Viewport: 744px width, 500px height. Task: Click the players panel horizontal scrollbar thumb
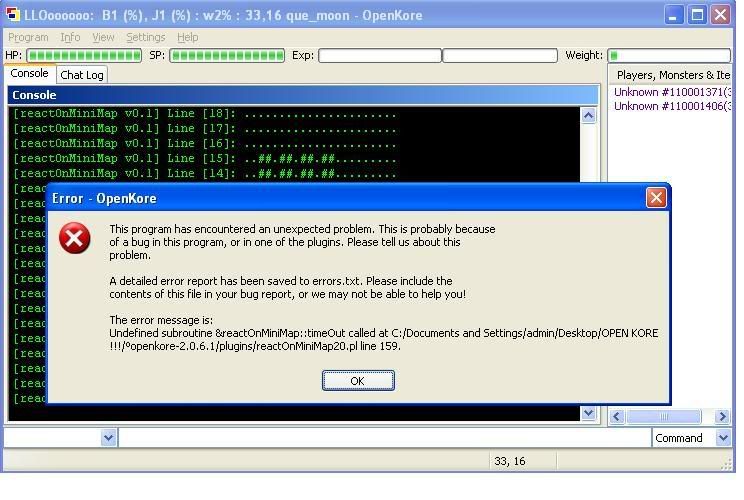(664, 417)
